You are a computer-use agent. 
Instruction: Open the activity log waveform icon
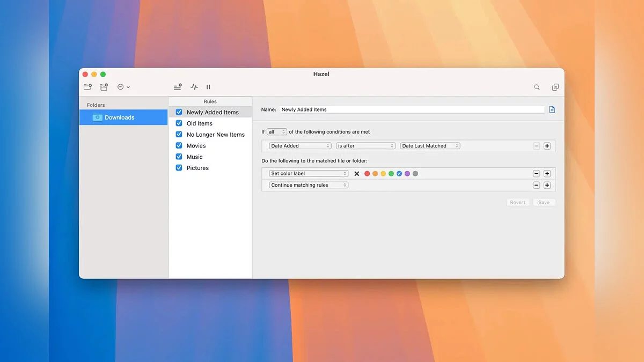point(194,87)
